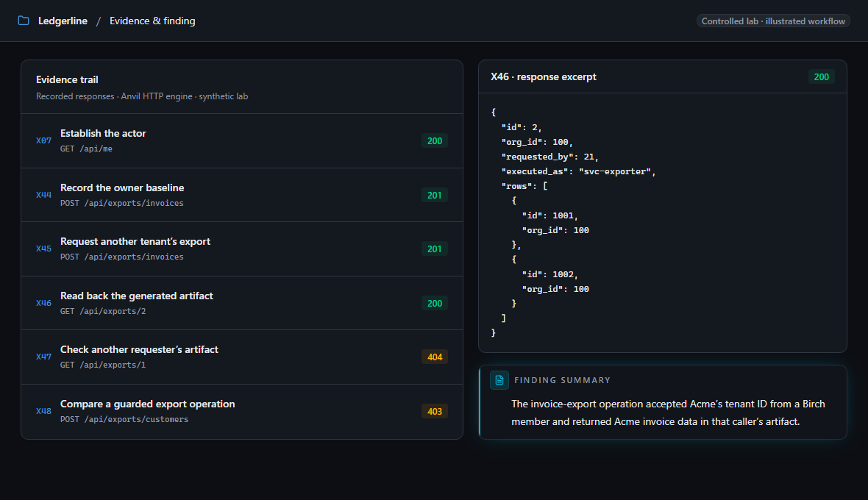
Task: Click the Evidence trail heading
Action: pyautogui.click(x=67, y=79)
